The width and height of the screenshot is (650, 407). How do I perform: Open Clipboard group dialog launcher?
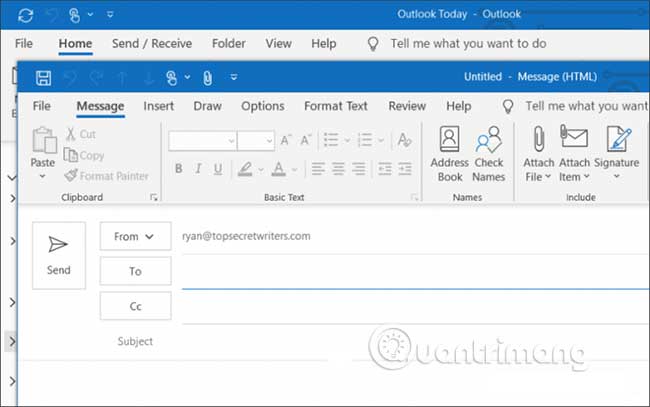pyautogui.click(x=154, y=198)
